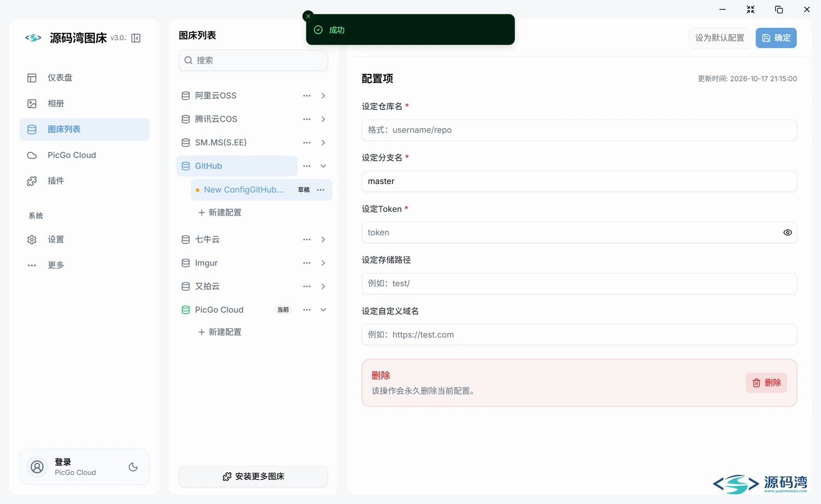Collapse the PicGo Cloud host entry
This screenshot has height=504, width=821.
(323, 310)
